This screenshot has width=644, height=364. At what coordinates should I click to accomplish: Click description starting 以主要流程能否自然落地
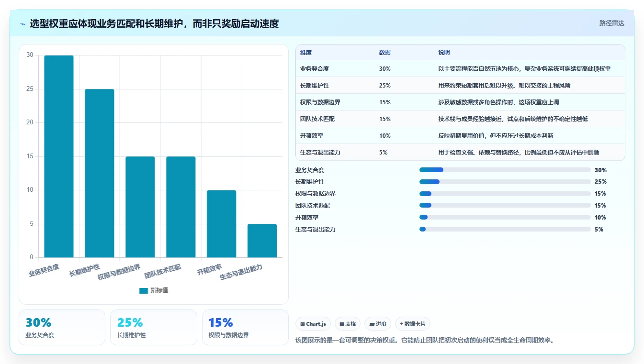[525, 69]
